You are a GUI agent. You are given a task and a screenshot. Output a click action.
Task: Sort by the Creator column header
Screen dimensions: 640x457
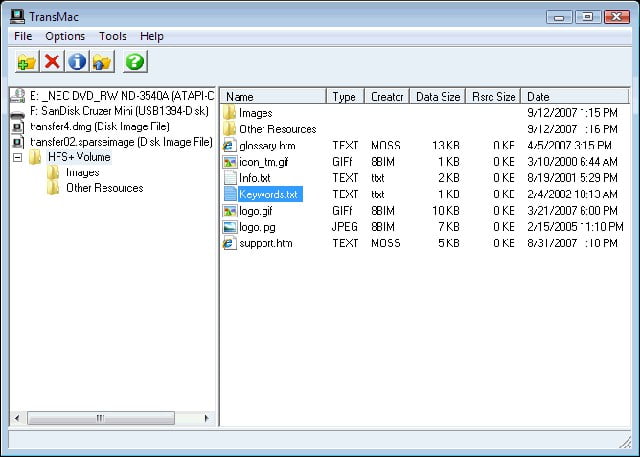pyautogui.click(x=387, y=96)
